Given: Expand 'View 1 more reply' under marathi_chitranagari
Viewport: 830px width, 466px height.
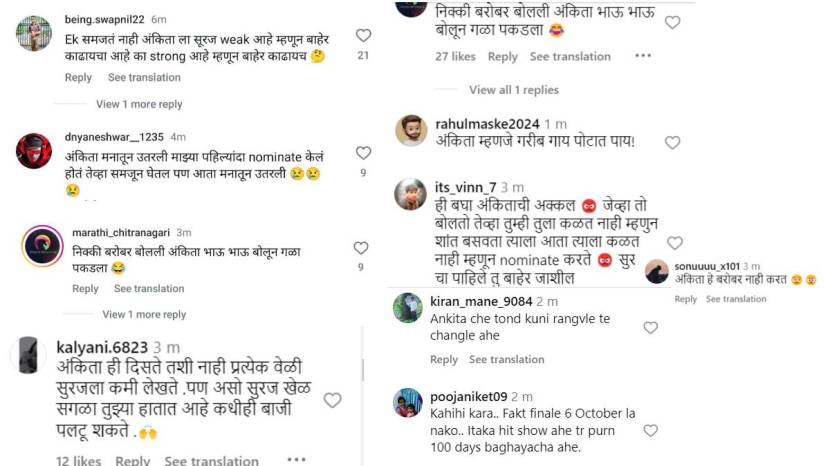Looking at the screenshot, I should click(144, 314).
